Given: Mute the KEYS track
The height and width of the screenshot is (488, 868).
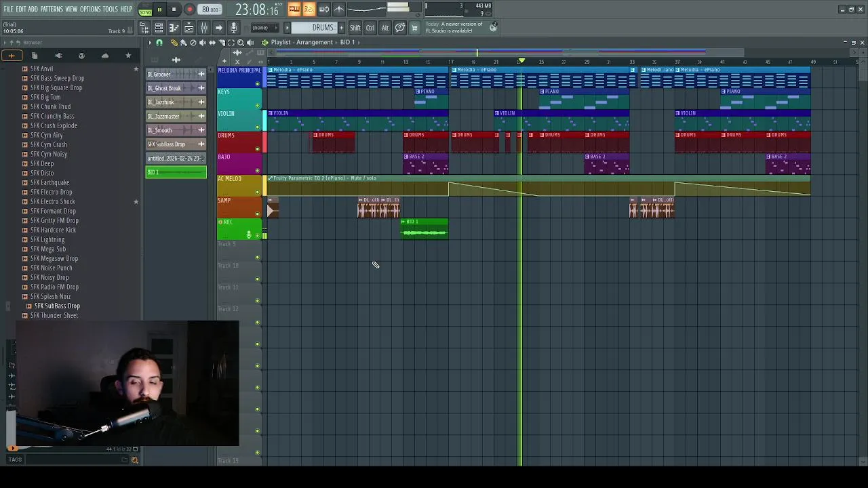Looking at the screenshot, I should (x=257, y=106).
